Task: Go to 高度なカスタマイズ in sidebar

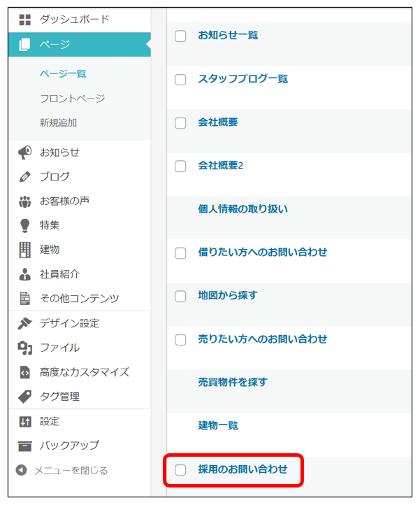Action: pyautogui.click(x=84, y=372)
